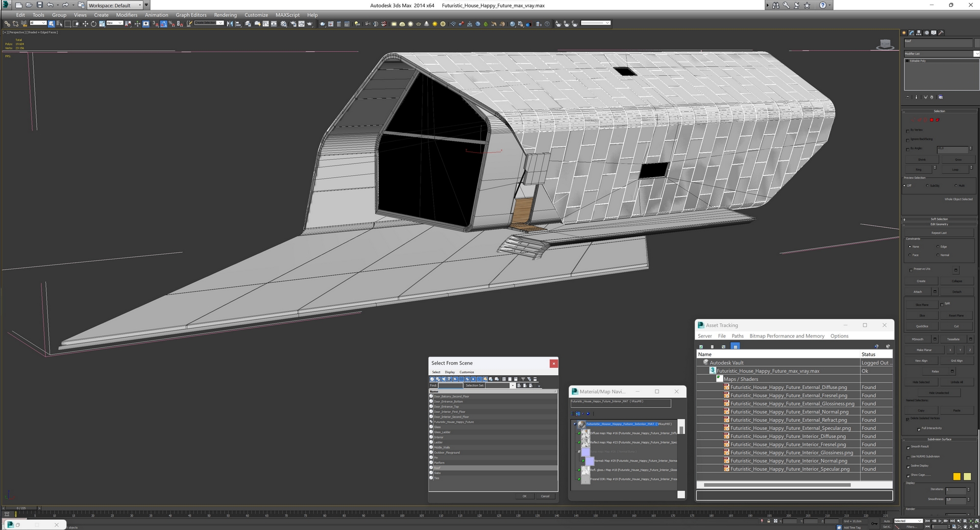Click the Attach button

[x=918, y=292]
